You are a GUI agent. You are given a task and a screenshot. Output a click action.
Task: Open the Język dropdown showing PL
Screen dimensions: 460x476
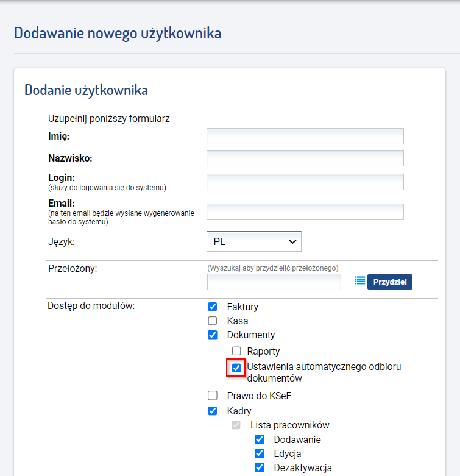coord(254,241)
